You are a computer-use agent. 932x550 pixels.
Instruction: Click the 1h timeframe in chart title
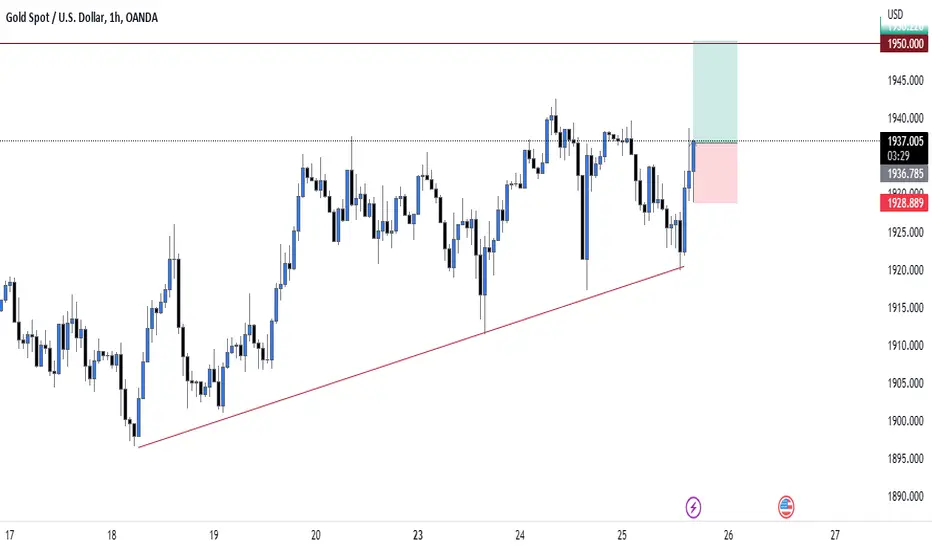(x=115, y=18)
